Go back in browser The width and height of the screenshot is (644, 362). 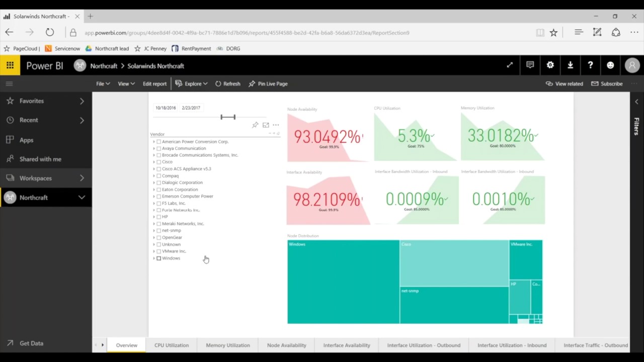[x=9, y=33]
